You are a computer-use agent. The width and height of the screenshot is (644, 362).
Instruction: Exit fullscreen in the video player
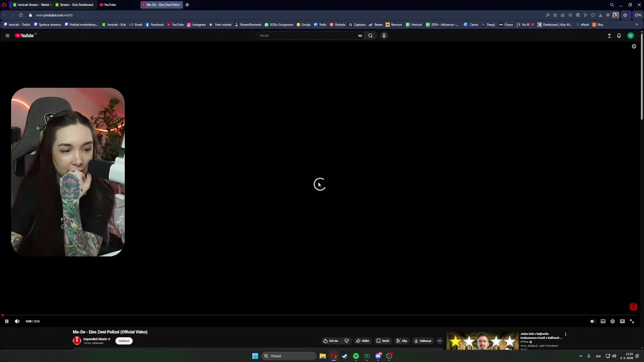coord(632,321)
